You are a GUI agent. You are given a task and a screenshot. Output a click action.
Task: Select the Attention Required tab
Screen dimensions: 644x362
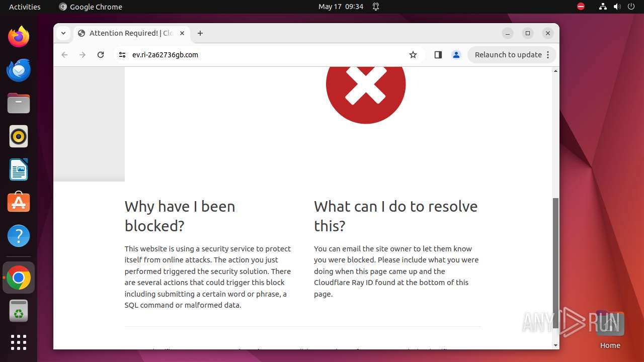[x=131, y=33]
